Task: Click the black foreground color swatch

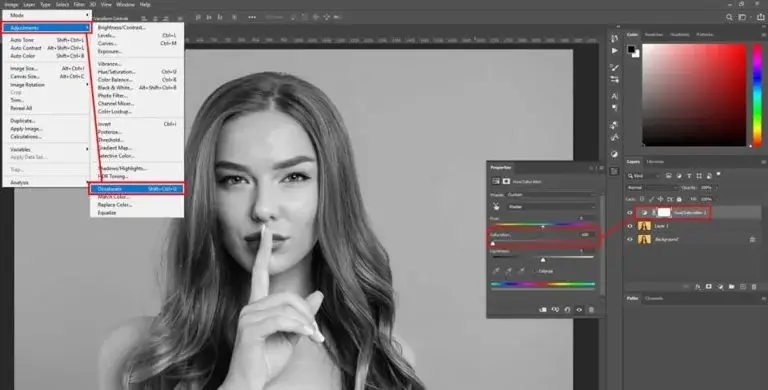Action: point(631,49)
